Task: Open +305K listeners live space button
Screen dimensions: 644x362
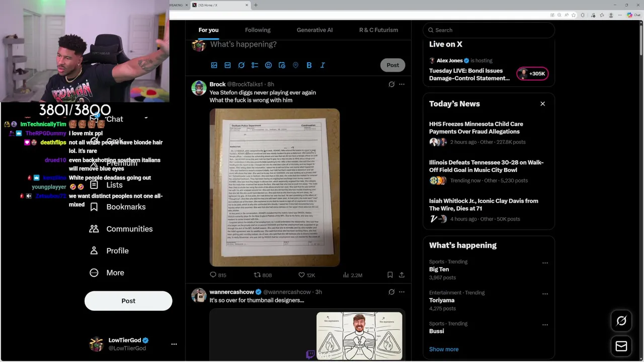Action: coord(532,73)
